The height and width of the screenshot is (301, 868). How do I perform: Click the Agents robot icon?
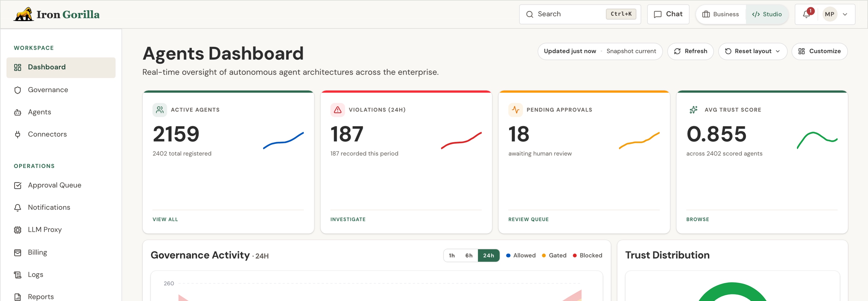[x=17, y=112]
